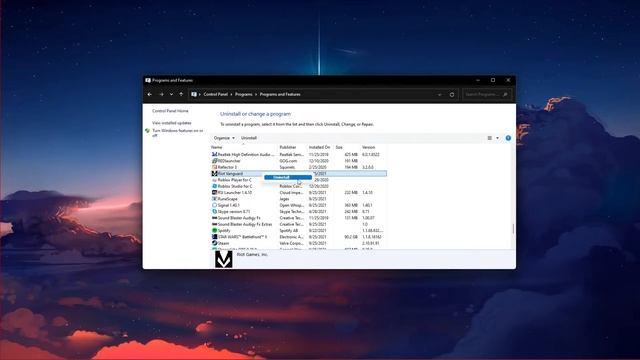
Task: Open the view options dropdown arrow
Action: tap(497, 138)
